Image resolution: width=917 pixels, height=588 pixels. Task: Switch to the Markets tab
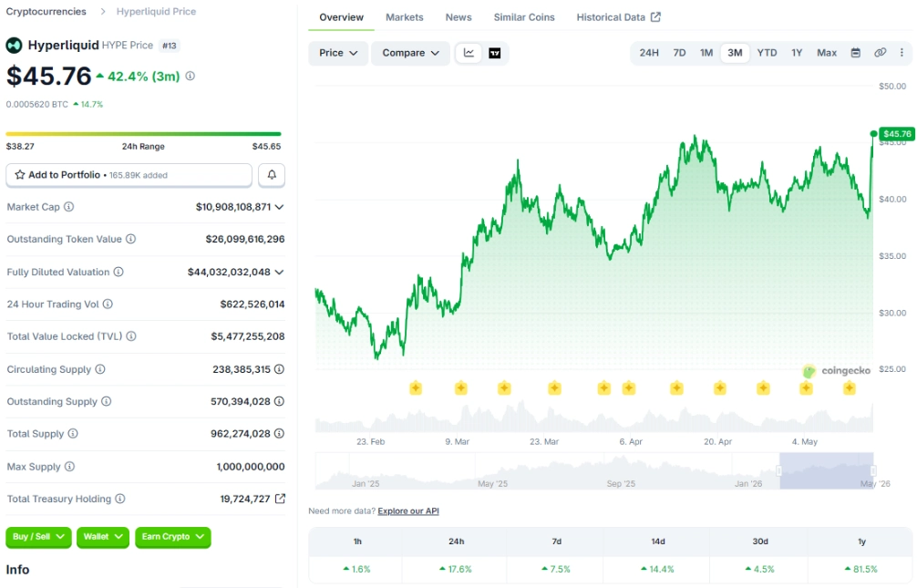click(404, 17)
